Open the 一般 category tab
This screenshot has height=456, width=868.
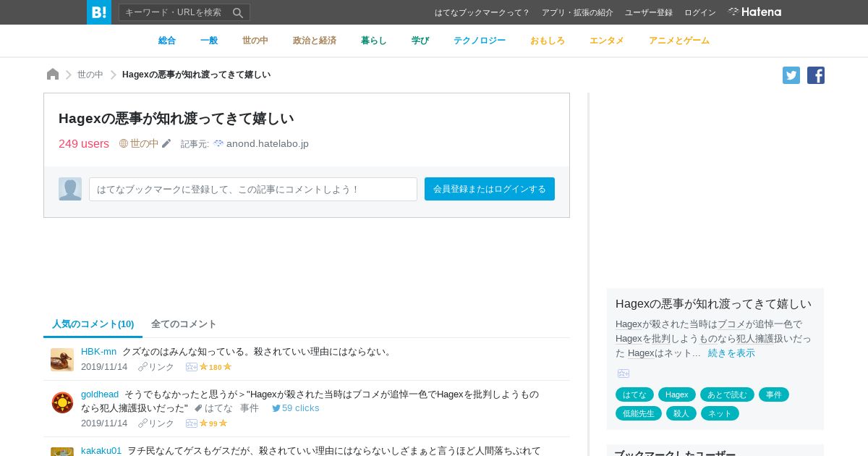[x=209, y=41]
